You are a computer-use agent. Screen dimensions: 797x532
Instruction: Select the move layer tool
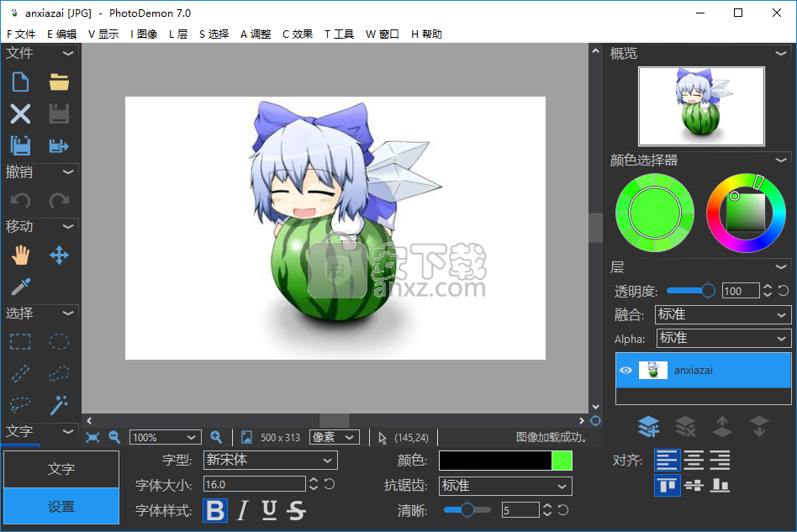[x=59, y=255]
